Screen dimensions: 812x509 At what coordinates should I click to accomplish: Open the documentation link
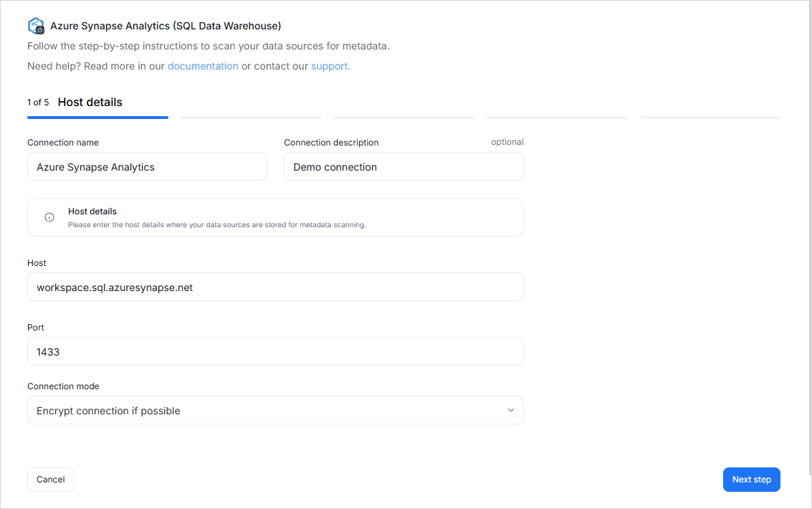coord(203,66)
